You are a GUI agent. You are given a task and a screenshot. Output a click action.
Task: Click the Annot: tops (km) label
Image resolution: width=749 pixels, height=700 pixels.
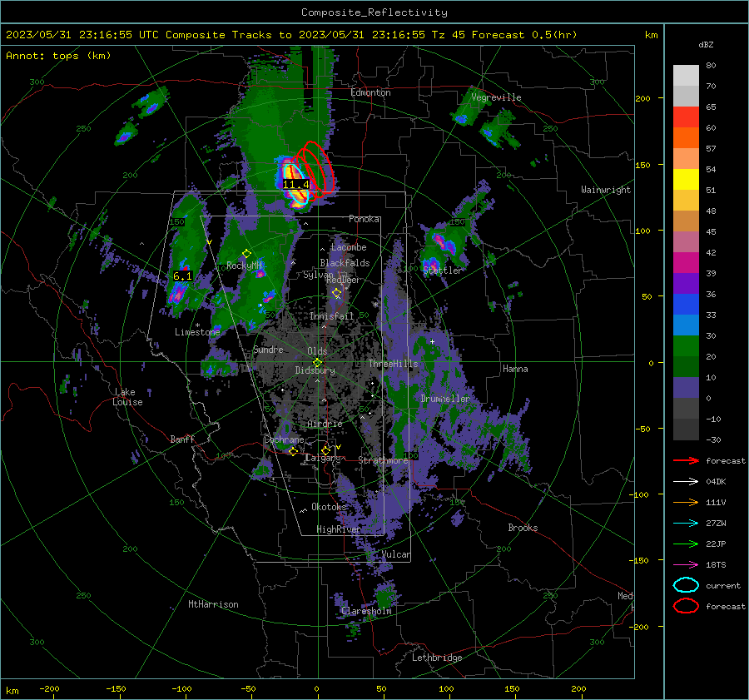pyautogui.click(x=58, y=56)
